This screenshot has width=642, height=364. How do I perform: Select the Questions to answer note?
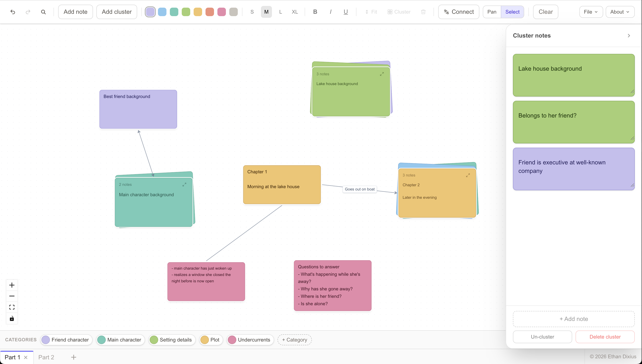pos(332,286)
